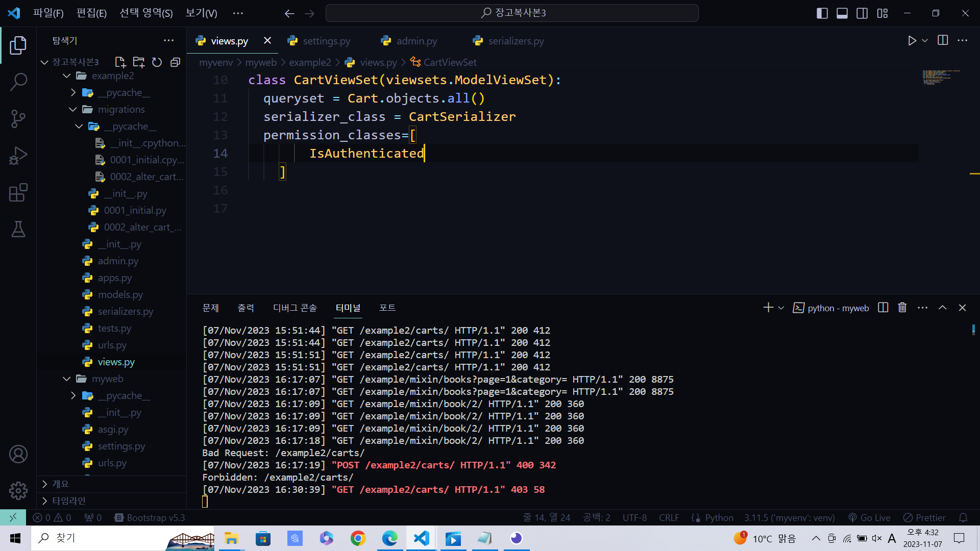
Task: Click the New File icon in explorer
Action: 120,62
